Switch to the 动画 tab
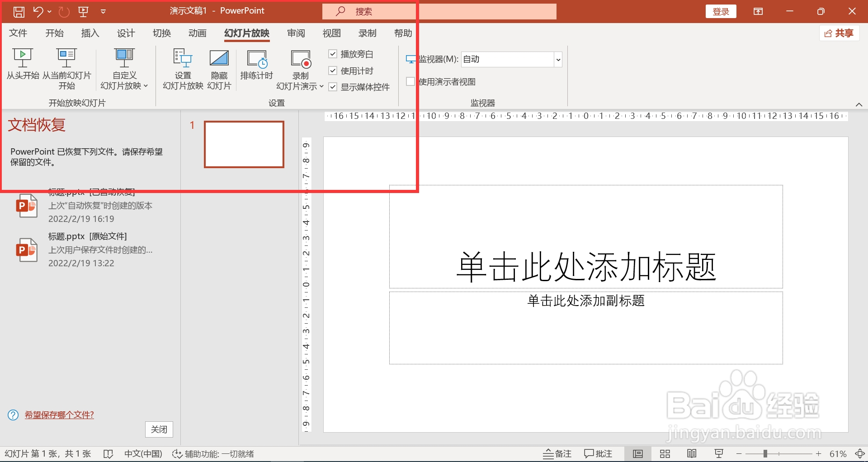This screenshot has width=868, height=462. [x=198, y=33]
